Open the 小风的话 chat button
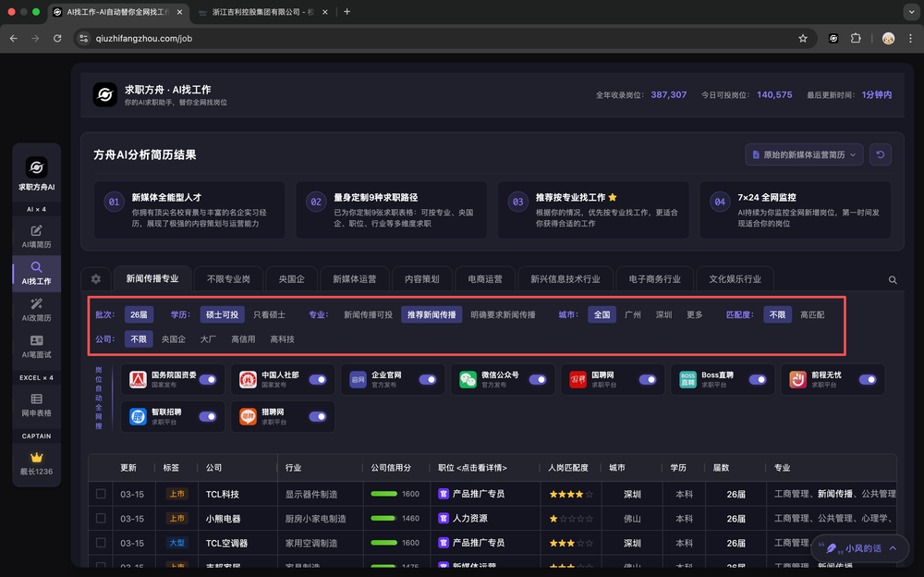This screenshot has width=924, height=577. click(x=856, y=548)
